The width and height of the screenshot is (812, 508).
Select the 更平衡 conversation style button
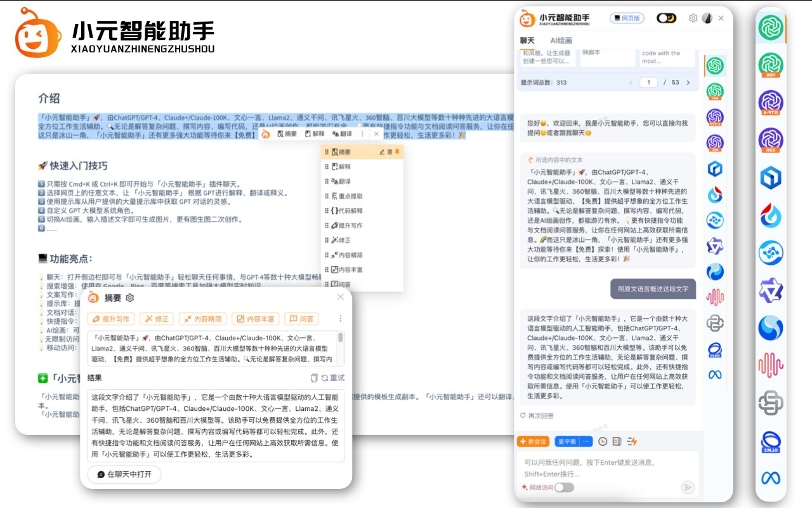(567, 441)
